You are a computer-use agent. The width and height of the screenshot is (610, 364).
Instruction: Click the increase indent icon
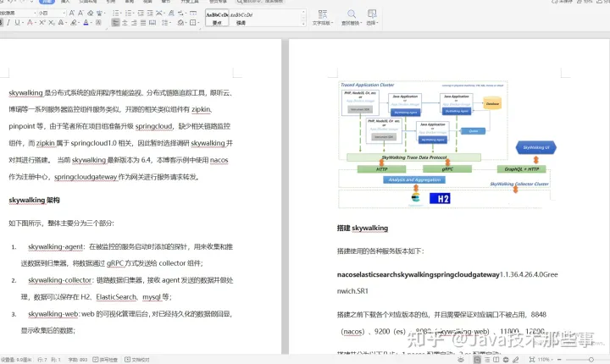point(150,14)
